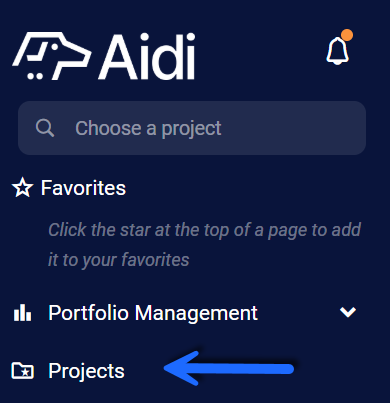Click the Projects starred folder icon

click(x=22, y=371)
